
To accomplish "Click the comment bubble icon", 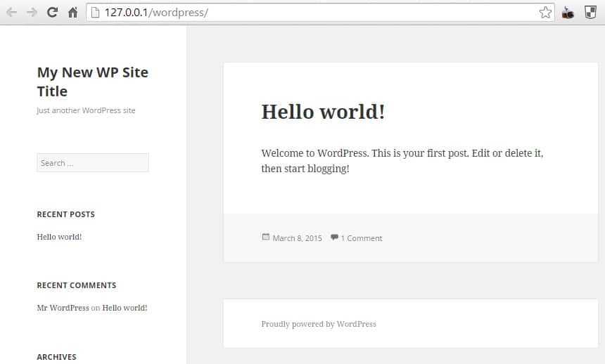I will tap(334, 237).
